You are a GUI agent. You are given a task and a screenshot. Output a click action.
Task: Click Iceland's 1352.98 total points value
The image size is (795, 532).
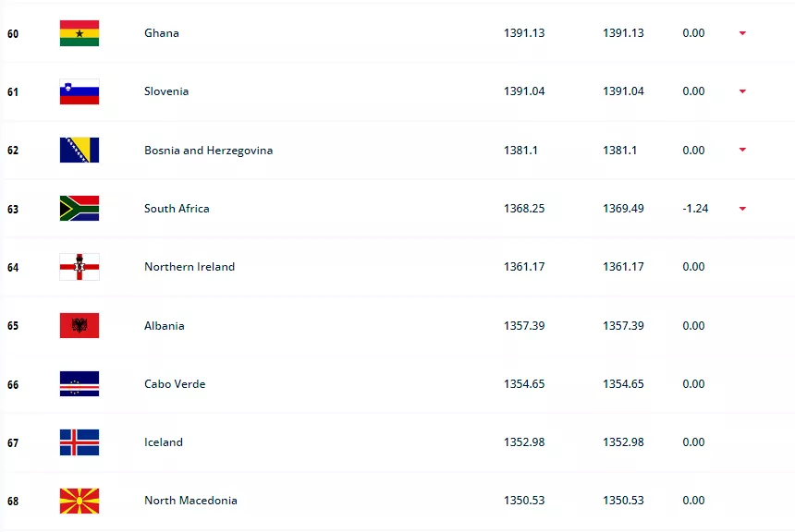pyautogui.click(x=524, y=442)
